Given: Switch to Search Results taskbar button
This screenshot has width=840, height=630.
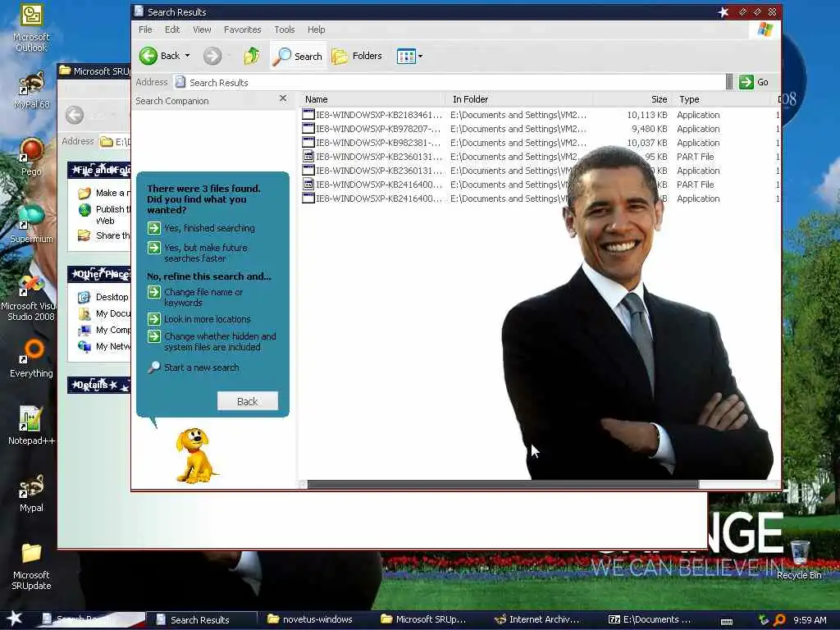Looking at the screenshot, I should pyautogui.click(x=202, y=619).
